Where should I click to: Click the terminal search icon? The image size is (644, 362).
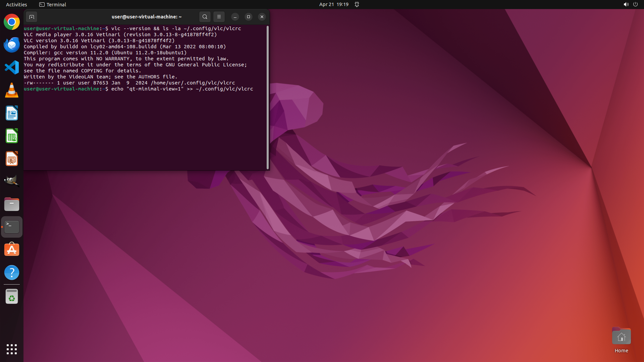[205, 17]
